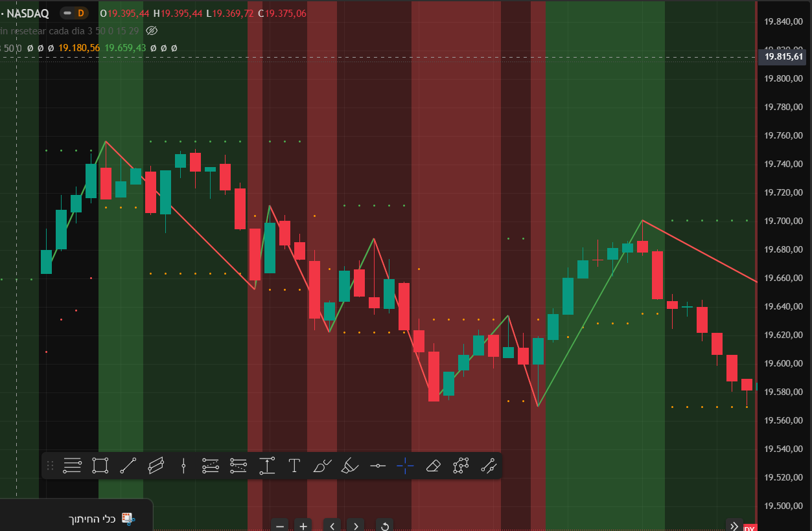The image size is (812, 531).
Task: Click the low price value L19.369,72
Action: (x=230, y=13)
